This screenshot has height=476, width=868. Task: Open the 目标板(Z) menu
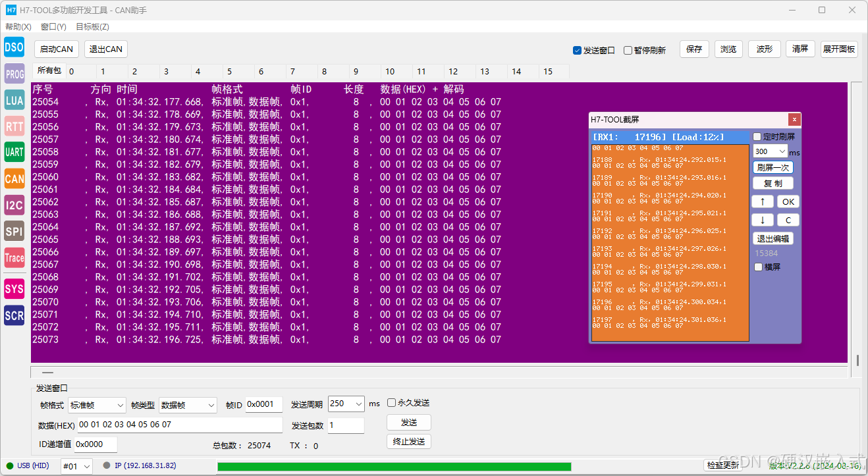click(x=92, y=27)
